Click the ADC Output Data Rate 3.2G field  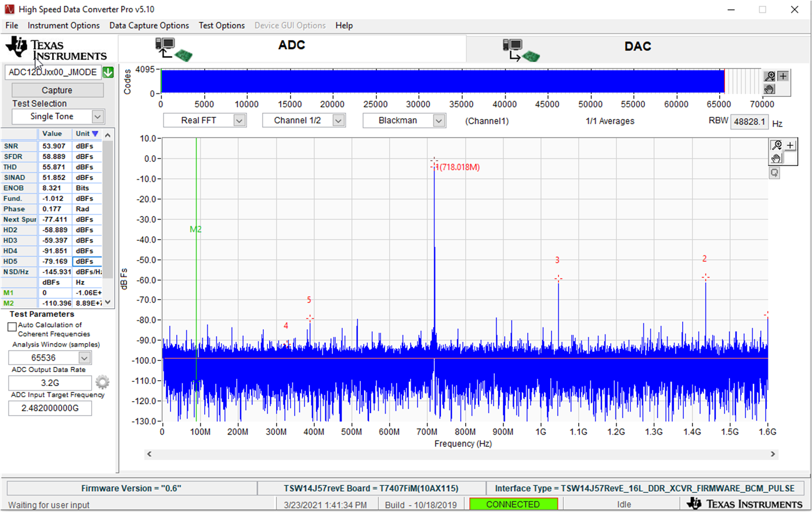coord(50,383)
